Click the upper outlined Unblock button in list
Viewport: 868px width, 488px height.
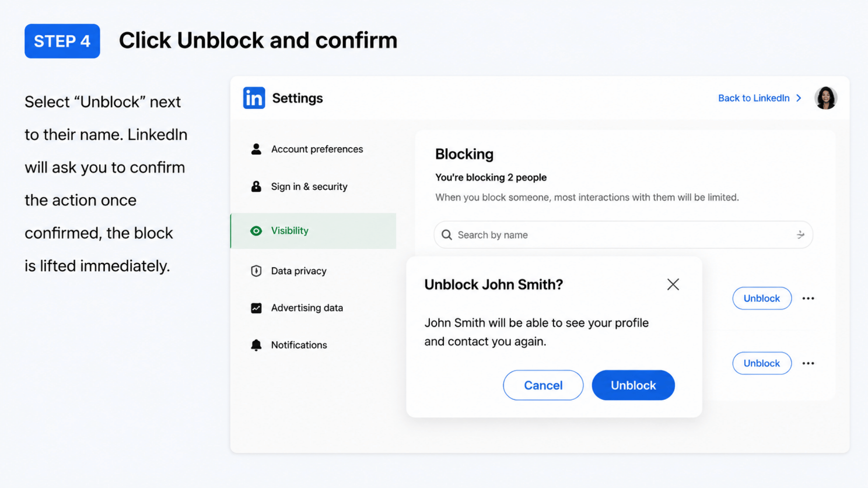[x=762, y=298]
